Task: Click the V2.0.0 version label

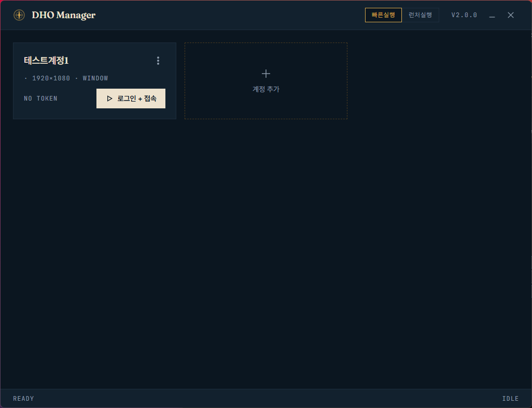Action: coord(464,15)
